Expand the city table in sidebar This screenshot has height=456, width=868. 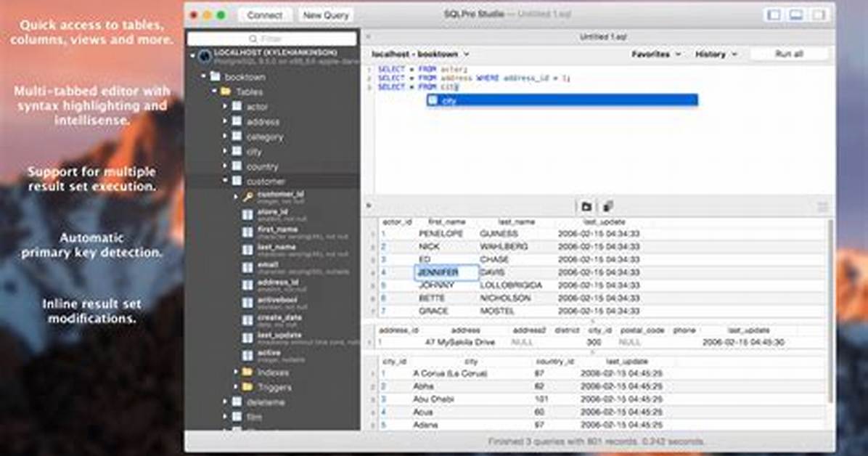click(x=225, y=151)
